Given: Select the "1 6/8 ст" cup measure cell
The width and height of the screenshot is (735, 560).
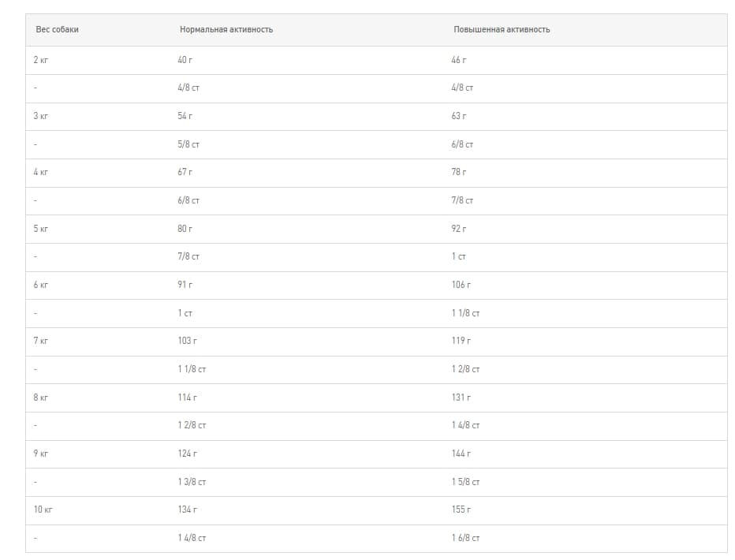Looking at the screenshot, I should point(465,538).
